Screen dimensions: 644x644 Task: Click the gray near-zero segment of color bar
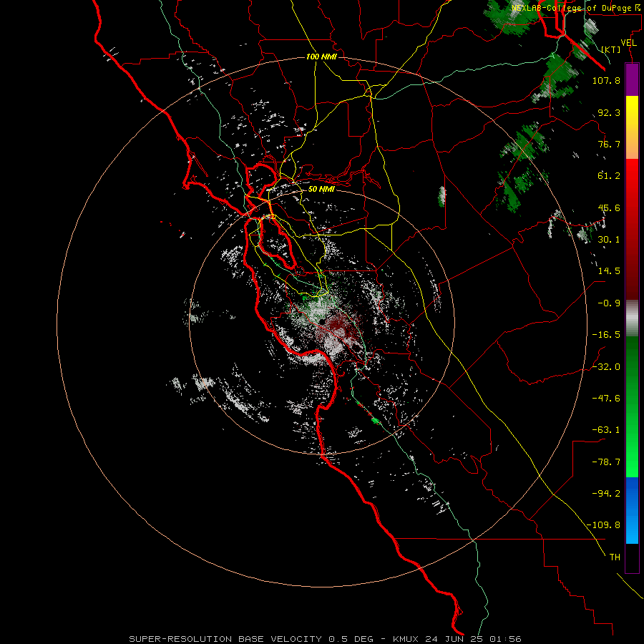[632, 318]
